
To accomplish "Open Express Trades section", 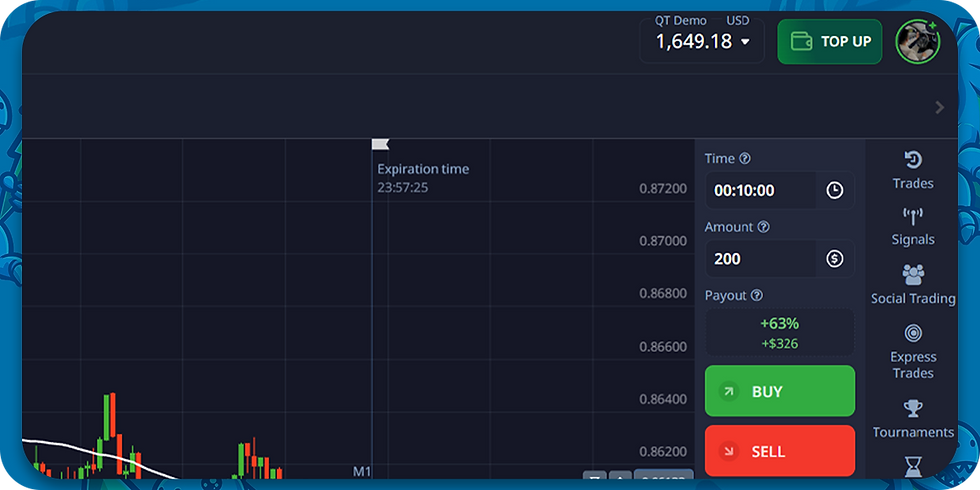I will pyautogui.click(x=913, y=352).
